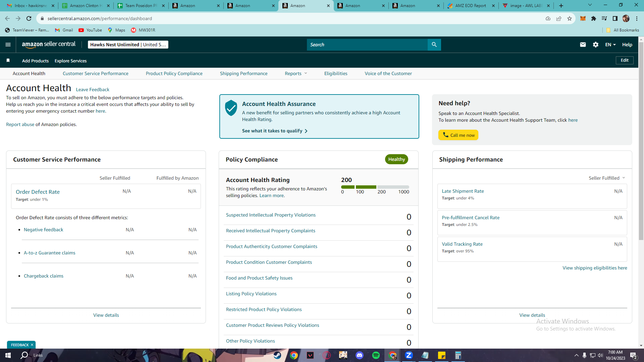Open the Seller Fulfilled shipping dropdown
The height and width of the screenshot is (362, 644).
click(607, 178)
